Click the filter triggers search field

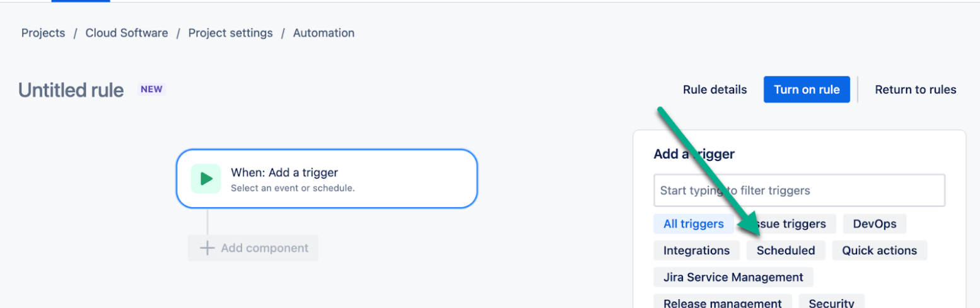tap(799, 191)
